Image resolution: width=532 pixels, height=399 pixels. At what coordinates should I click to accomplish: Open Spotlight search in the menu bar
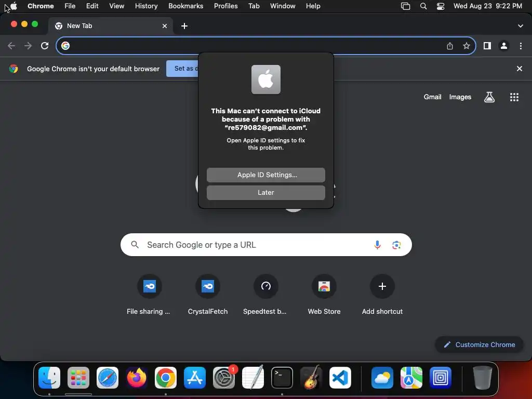coord(423,6)
